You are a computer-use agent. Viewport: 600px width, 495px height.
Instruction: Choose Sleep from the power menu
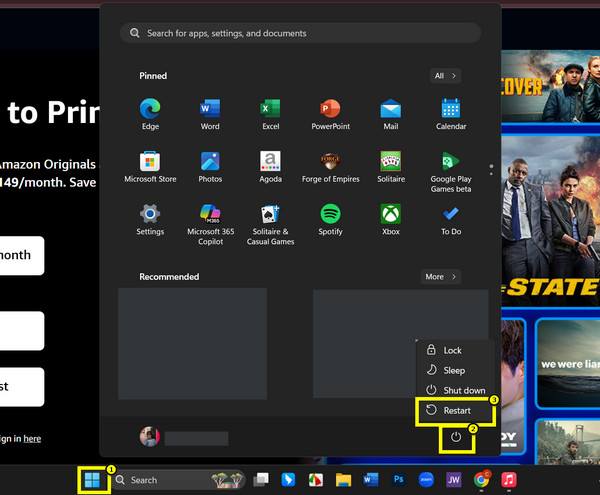pos(454,370)
